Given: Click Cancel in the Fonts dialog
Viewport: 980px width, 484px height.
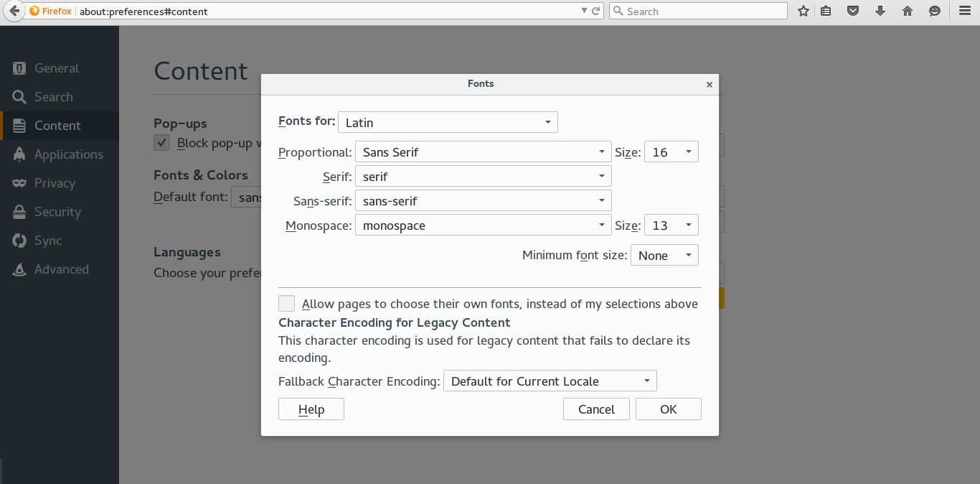Looking at the screenshot, I should point(596,409).
